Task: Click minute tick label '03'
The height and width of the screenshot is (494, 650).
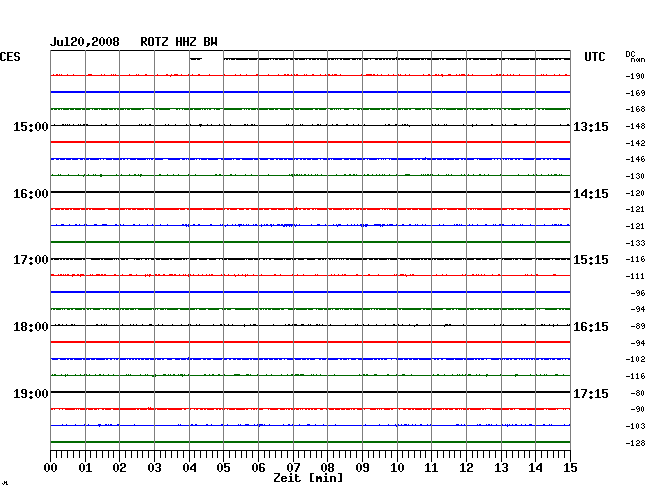Action: pyautogui.click(x=154, y=468)
